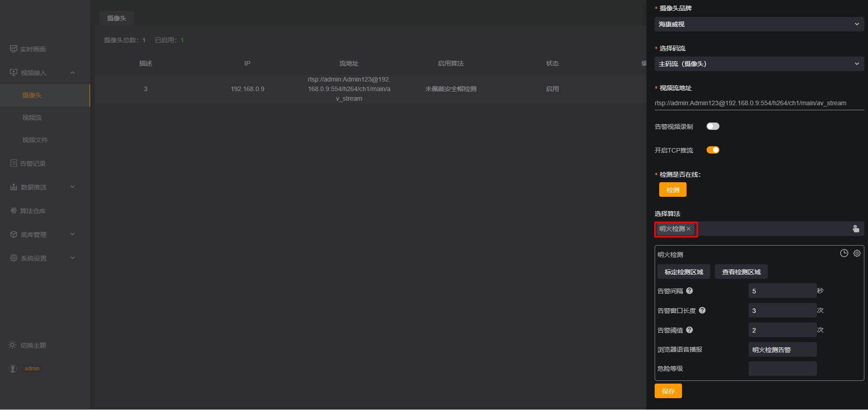The width and height of the screenshot is (868, 410).
Task: Expand the 数据推送 menu chevron
Action: [x=72, y=187]
